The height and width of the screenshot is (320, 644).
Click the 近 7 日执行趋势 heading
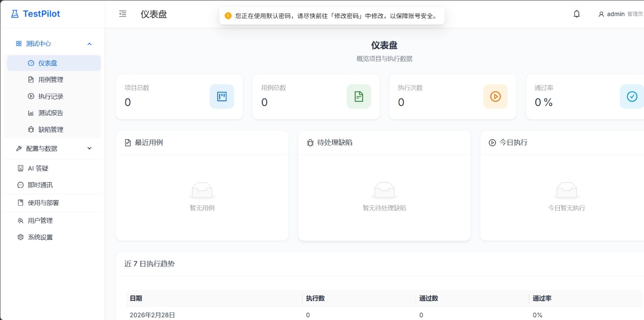(x=149, y=264)
